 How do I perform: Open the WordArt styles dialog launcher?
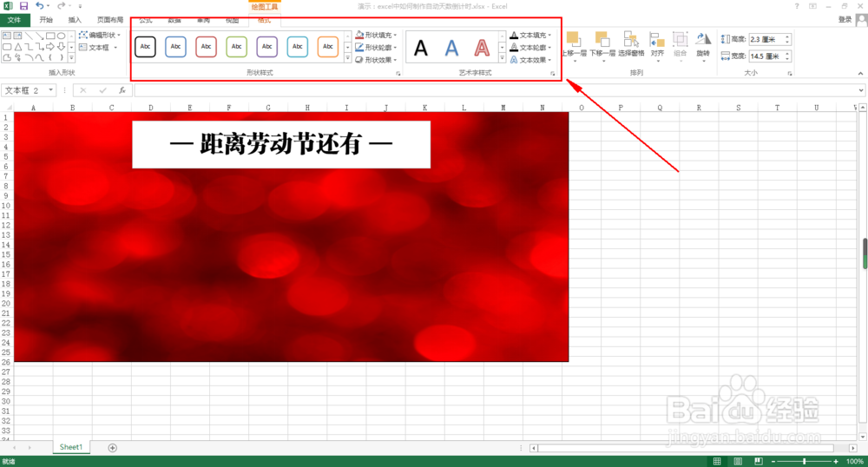pyautogui.click(x=552, y=74)
